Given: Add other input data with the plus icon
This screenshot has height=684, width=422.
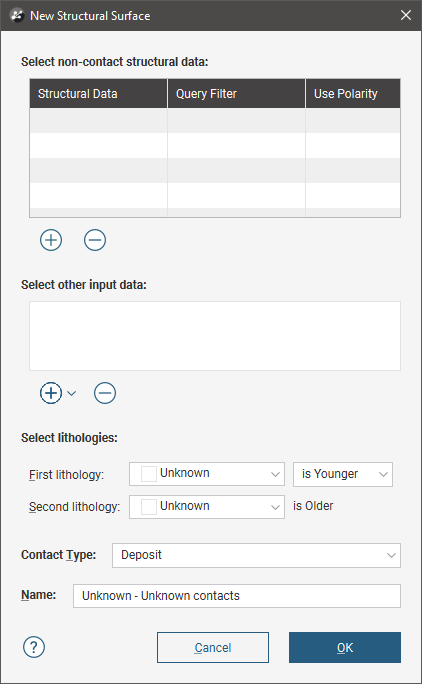Looking at the screenshot, I should point(51,393).
